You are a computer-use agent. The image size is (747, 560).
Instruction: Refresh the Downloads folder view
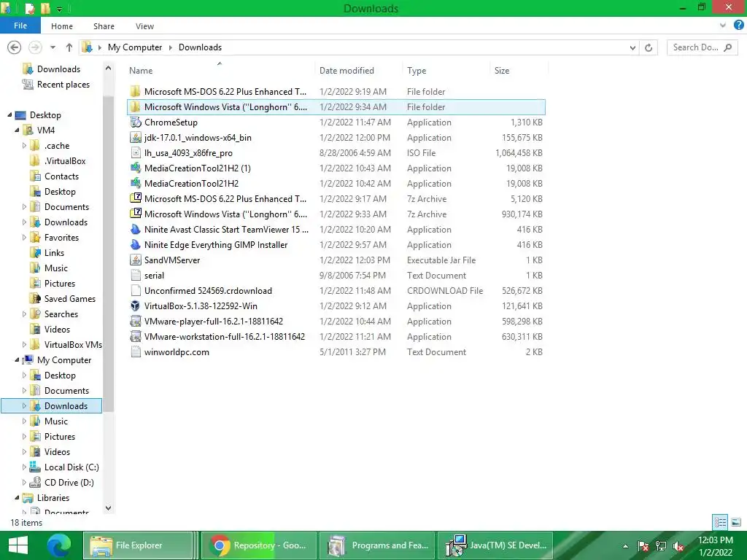(649, 47)
